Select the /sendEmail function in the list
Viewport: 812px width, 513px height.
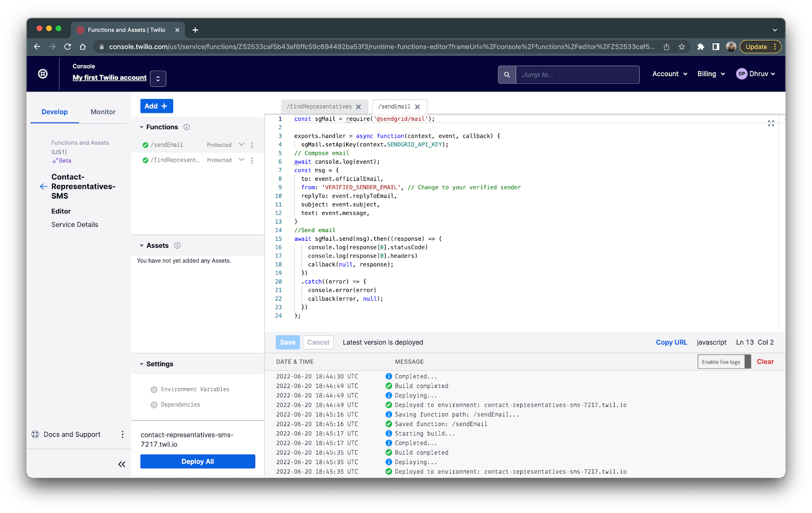[166, 145]
